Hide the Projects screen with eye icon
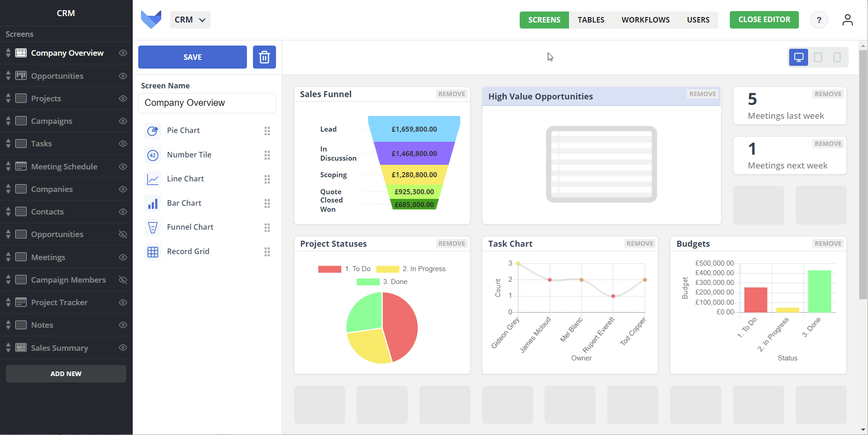 tap(123, 99)
